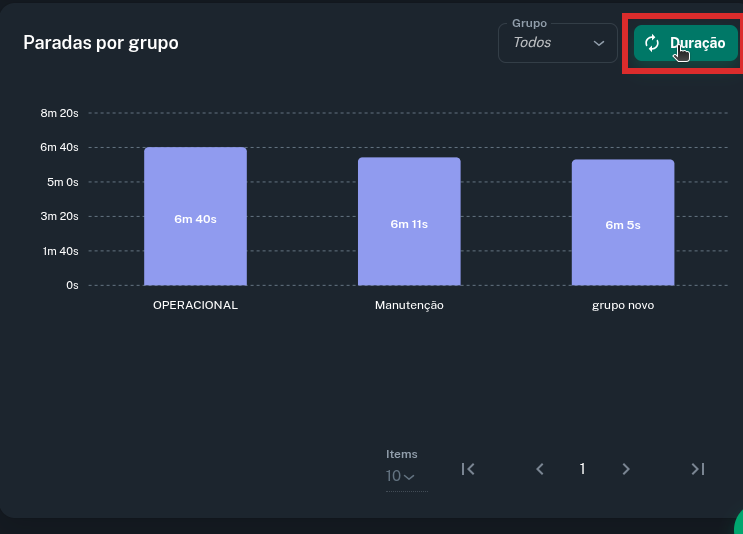The width and height of the screenshot is (743, 534).
Task: Go to the previous page
Action: pyautogui.click(x=540, y=469)
